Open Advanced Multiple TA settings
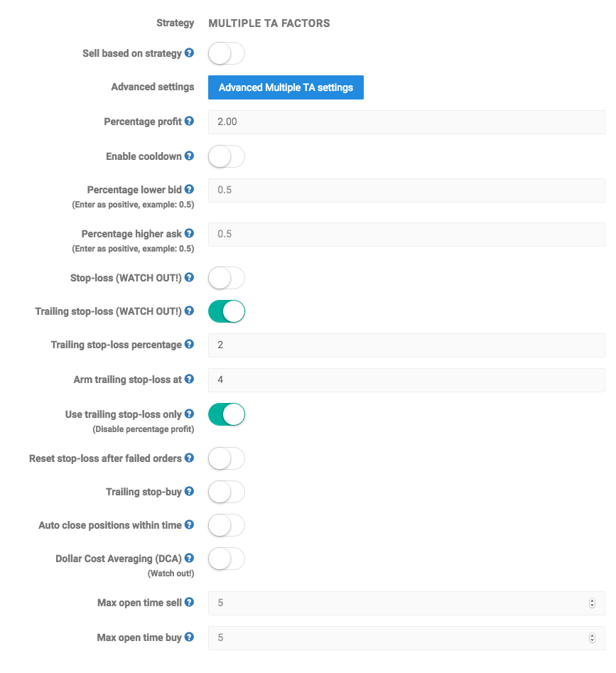Image resolution: width=616 pixels, height=673 pixels. tap(286, 87)
